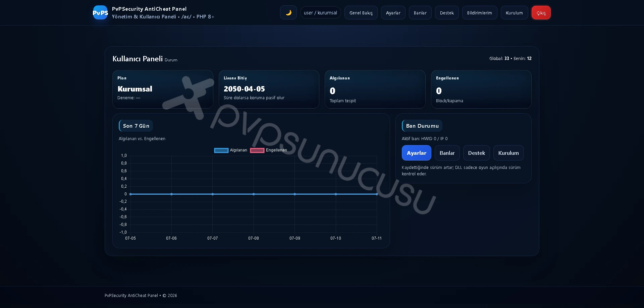The width and height of the screenshot is (644, 308).
Task: Select Destek in the top navigation
Action: click(447, 13)
